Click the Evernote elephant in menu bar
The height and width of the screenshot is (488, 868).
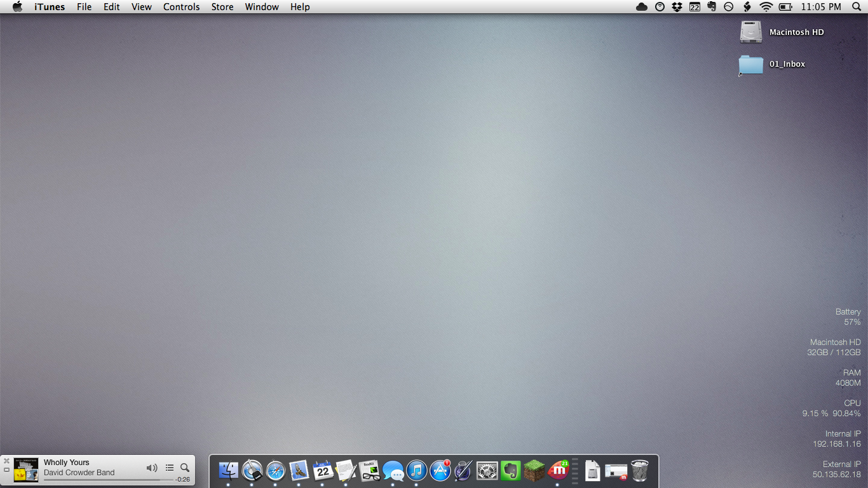tap(712, 7)
